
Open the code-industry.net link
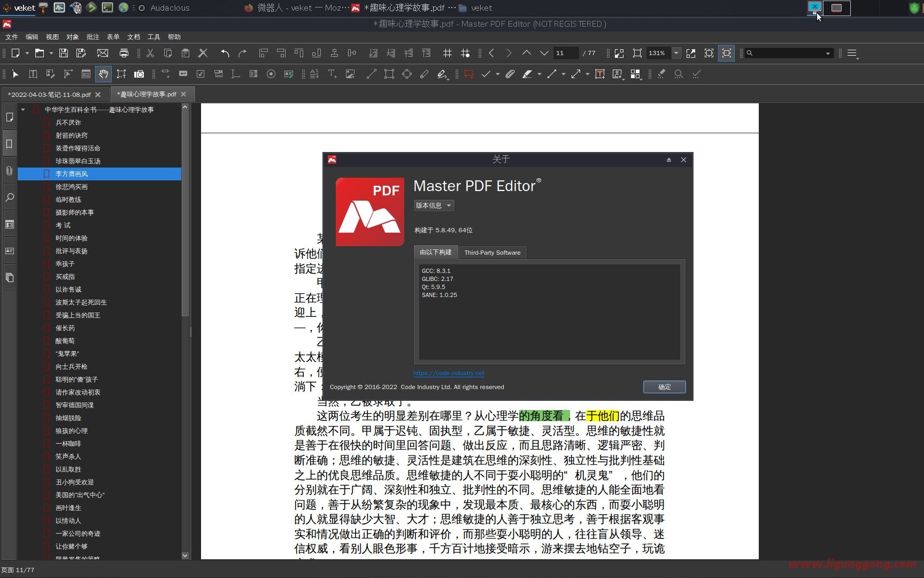[x=449, y=373]
